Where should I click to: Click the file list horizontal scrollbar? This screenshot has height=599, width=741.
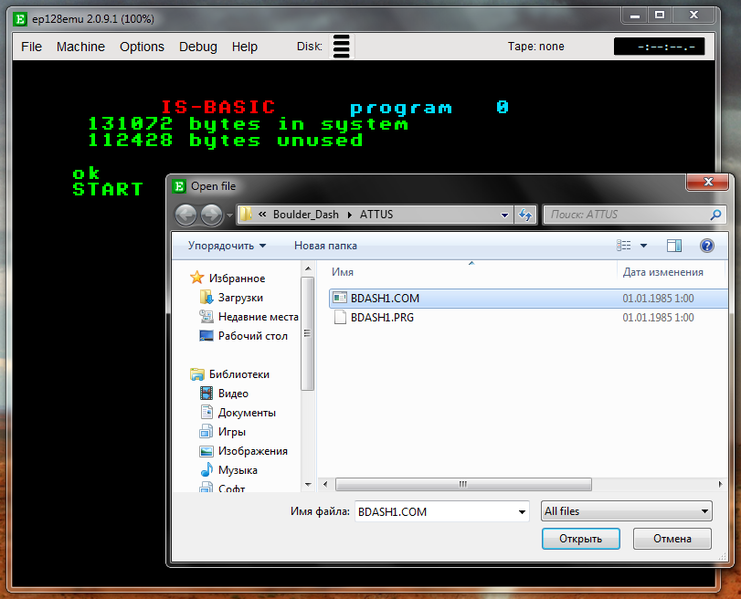pos(463,484)
